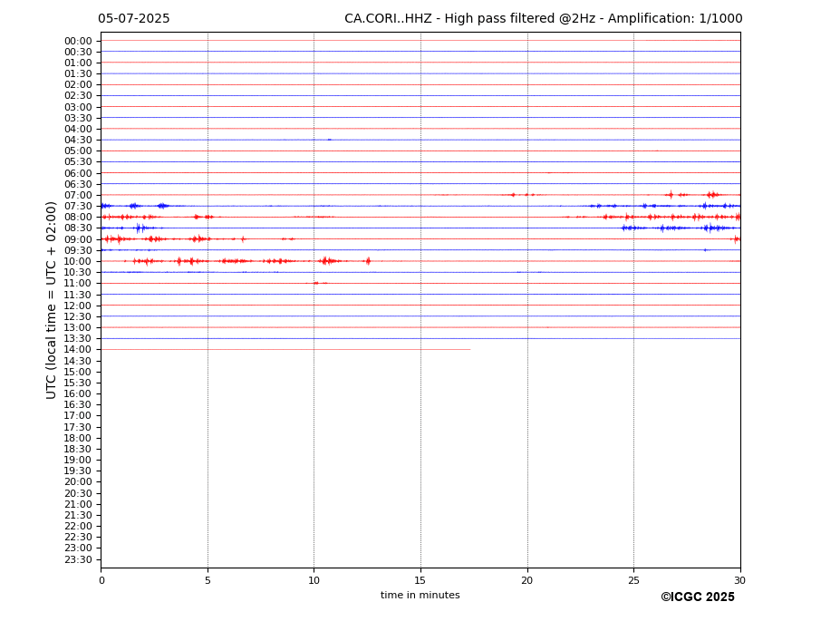
Task: Click the 00:30 time row label
Action: pyautogui.click(x=78, y=52)
